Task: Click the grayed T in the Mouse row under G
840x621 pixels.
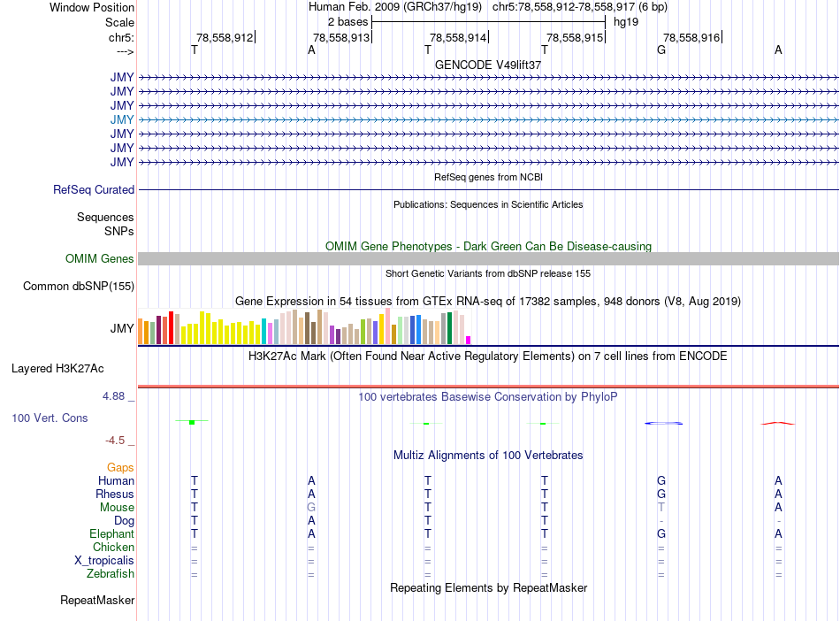Action: click(661, 508)
